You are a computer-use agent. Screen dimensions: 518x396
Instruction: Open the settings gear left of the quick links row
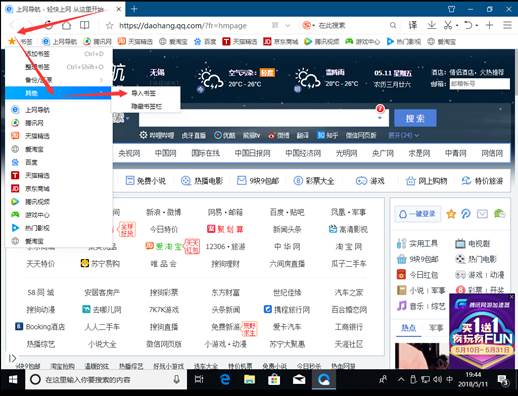[143, 135]
